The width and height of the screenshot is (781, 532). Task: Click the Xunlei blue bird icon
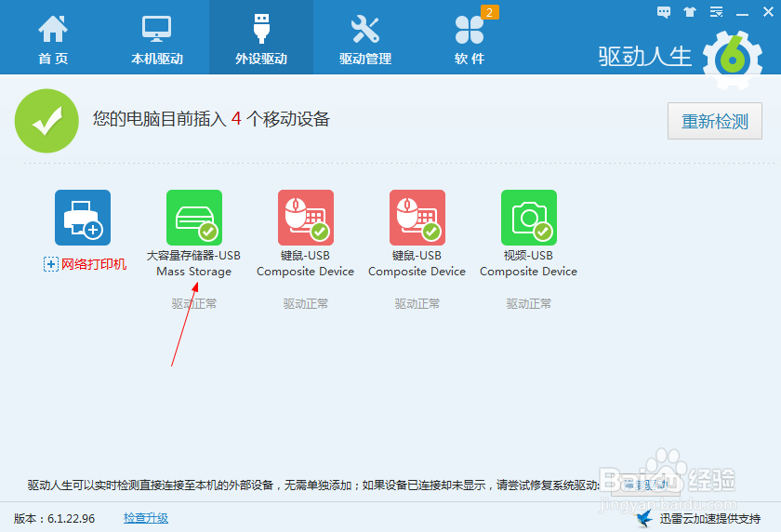click(645, 519)
